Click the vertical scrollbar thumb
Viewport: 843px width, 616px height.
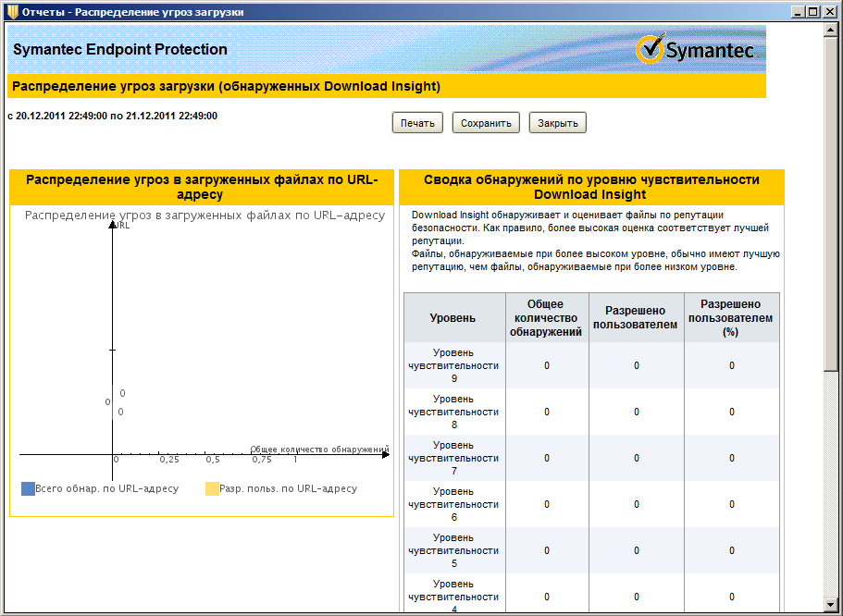(x=831, y=203)
